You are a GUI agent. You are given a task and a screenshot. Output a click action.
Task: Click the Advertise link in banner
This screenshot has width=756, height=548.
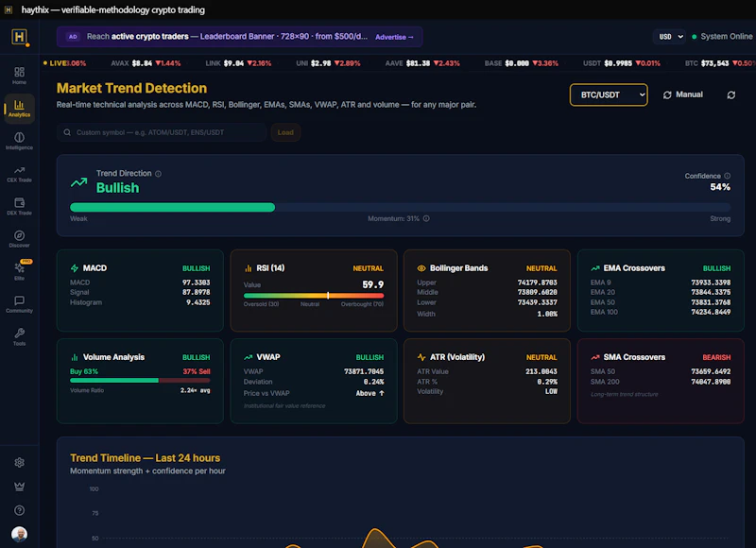(394, 37)
